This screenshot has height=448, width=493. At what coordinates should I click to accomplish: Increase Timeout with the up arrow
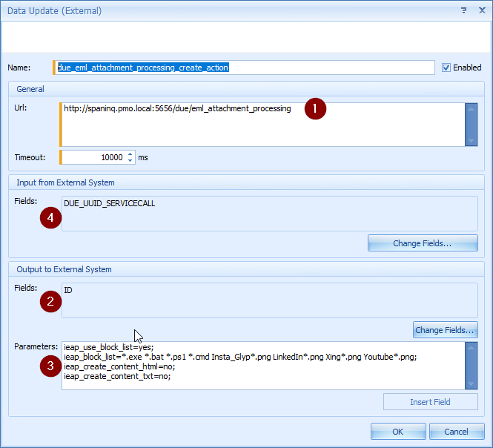tap(130, 154)
